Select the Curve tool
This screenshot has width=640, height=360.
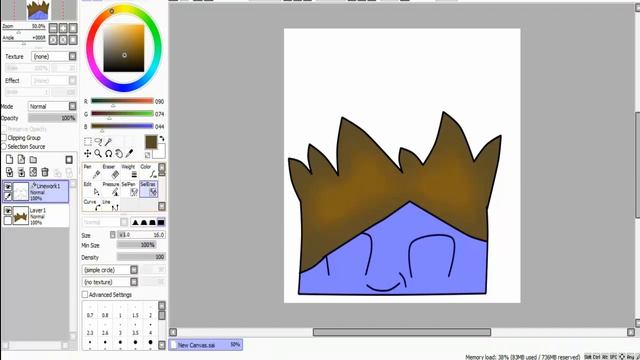tap(92, 205)
